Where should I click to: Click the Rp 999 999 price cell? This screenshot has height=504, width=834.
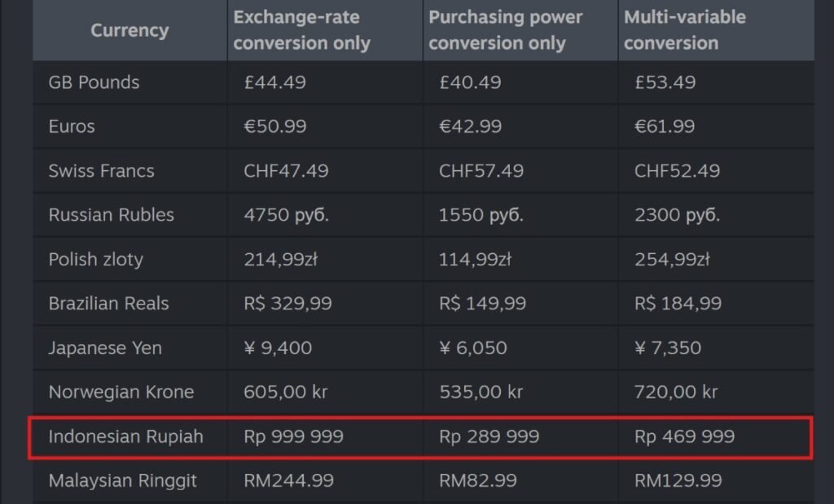[293, 437]
